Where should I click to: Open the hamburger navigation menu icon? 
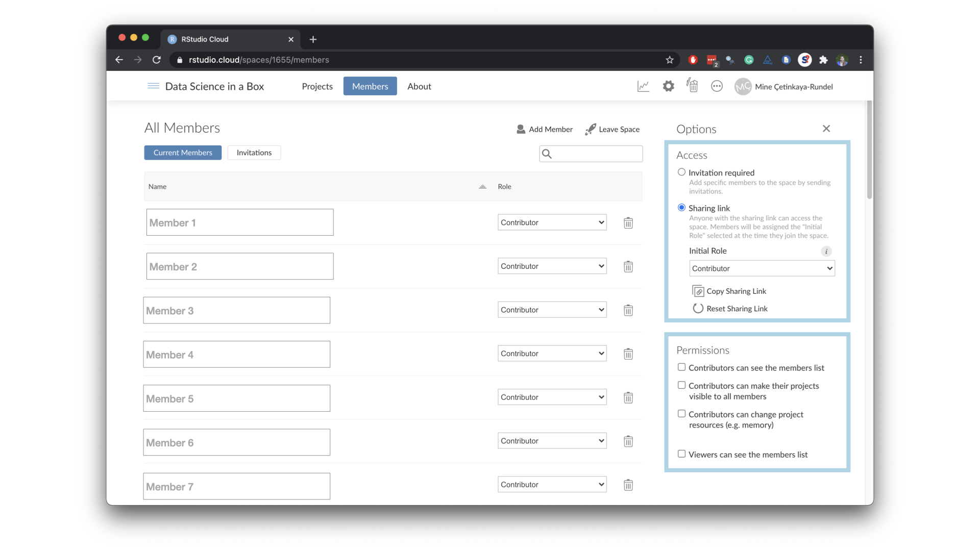pyautogui.click(x=153, y=86)
